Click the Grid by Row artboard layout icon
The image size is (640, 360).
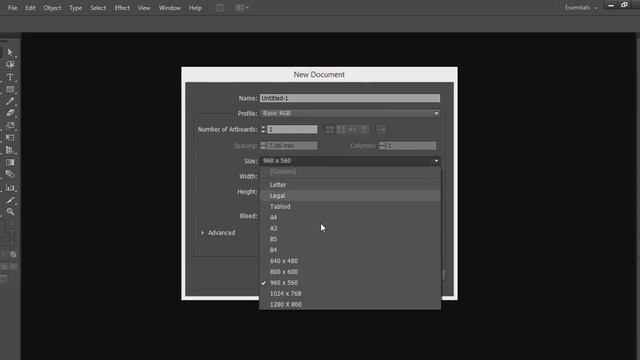coord(329,129)
